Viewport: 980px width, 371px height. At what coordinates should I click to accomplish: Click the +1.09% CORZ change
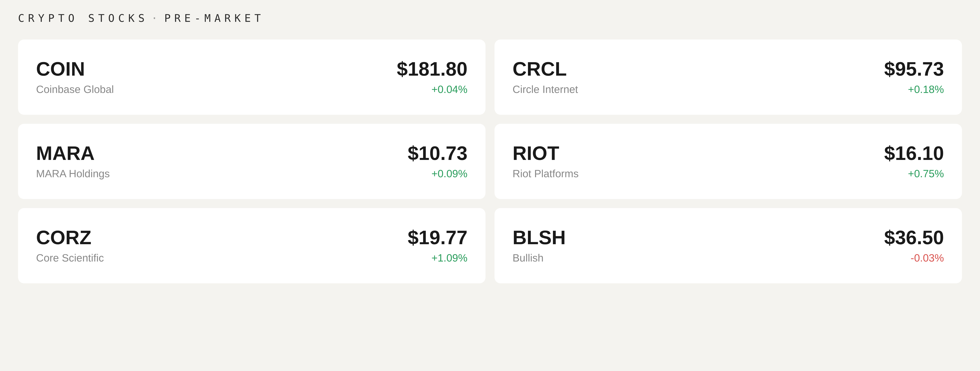click(449, 258)
